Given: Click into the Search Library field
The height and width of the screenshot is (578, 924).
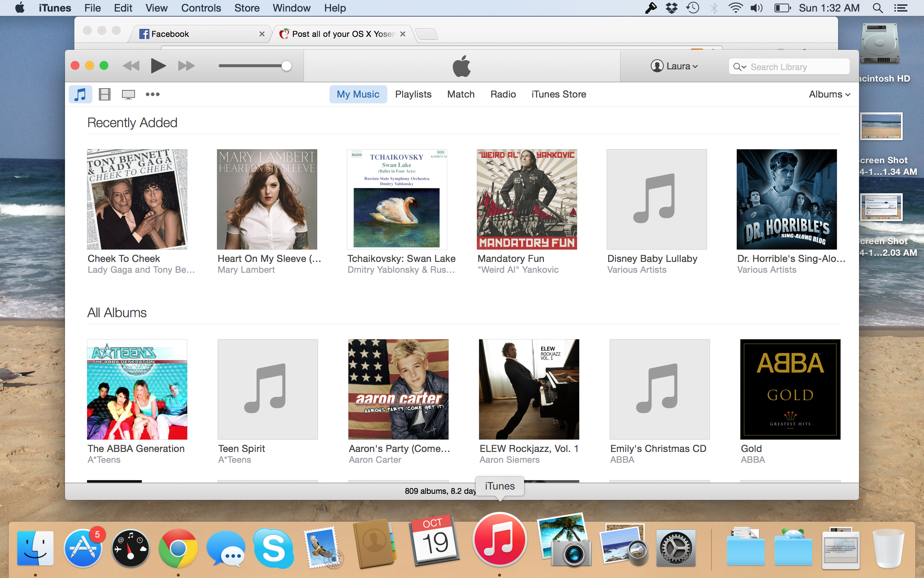Looking at the screenshot, I should 789,67.
